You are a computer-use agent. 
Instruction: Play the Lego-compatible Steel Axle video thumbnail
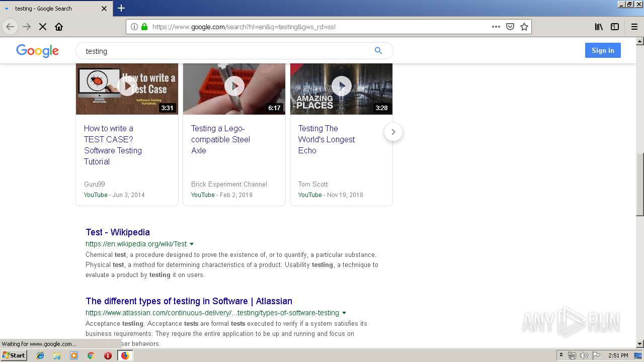[x=234, y=86]
